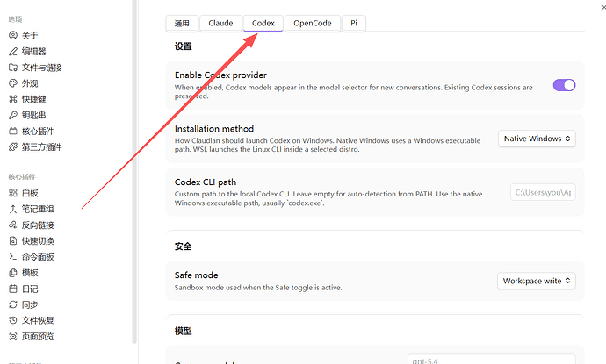Click the 安全 section heading
Image resolution: width=606 pixels, height=364 pixels.
click(x=183, y=246)
